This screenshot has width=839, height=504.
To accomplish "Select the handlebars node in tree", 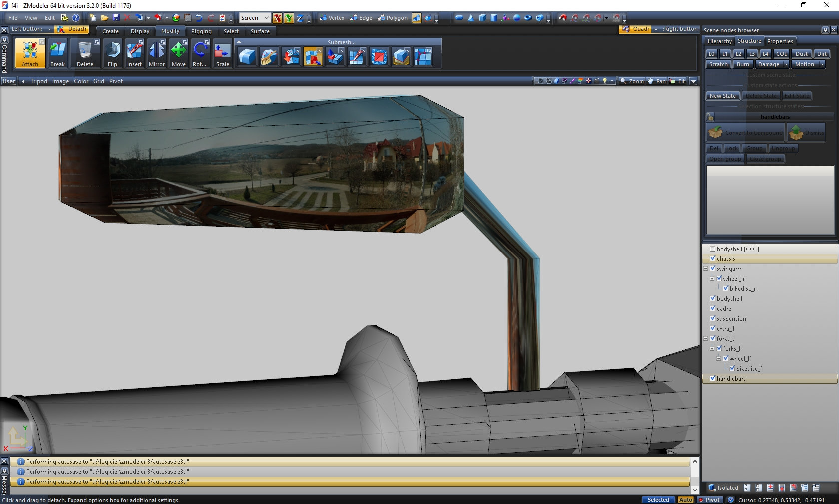I will 731,379.
